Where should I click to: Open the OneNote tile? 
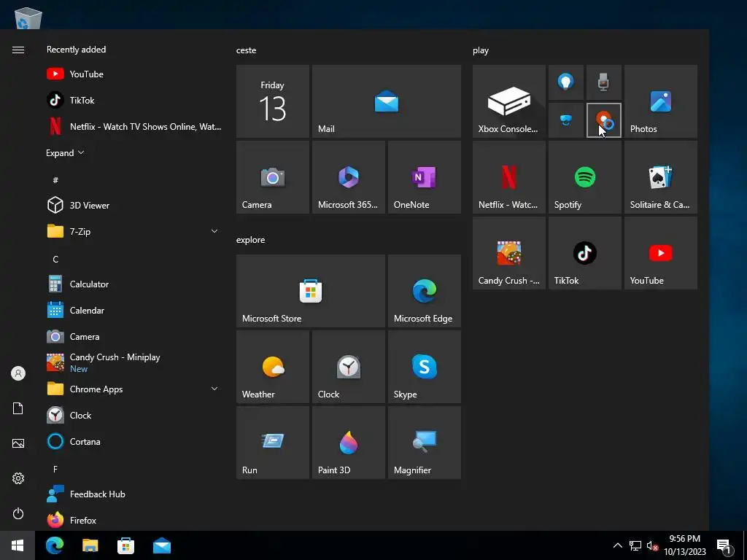424,177
